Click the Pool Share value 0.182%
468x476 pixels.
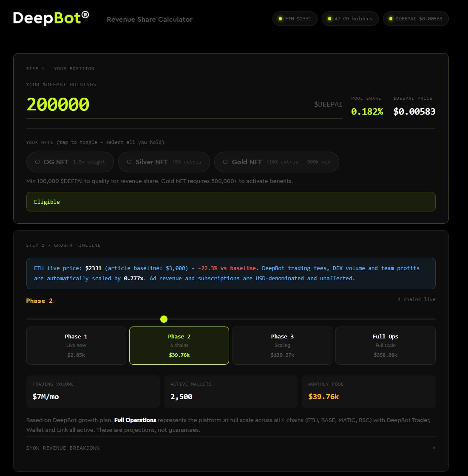pyautogui.click(x=367, y=112)
